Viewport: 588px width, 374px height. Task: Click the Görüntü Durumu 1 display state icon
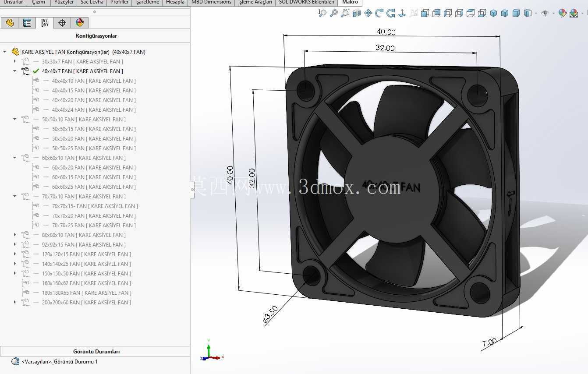(x=15, y=362)
